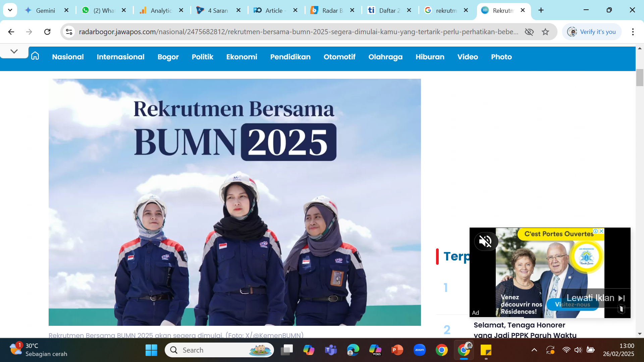
Task: Open the Hiburan section
Action: (x=430, y=57)
